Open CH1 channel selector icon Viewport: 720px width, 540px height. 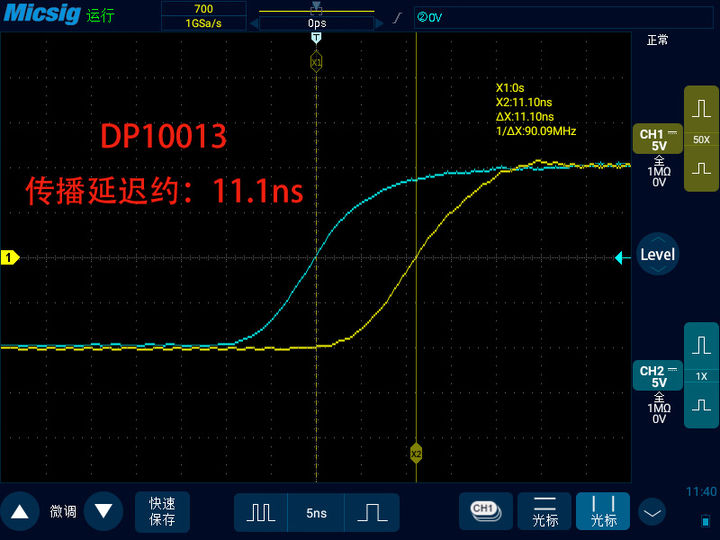pos(486,511)
